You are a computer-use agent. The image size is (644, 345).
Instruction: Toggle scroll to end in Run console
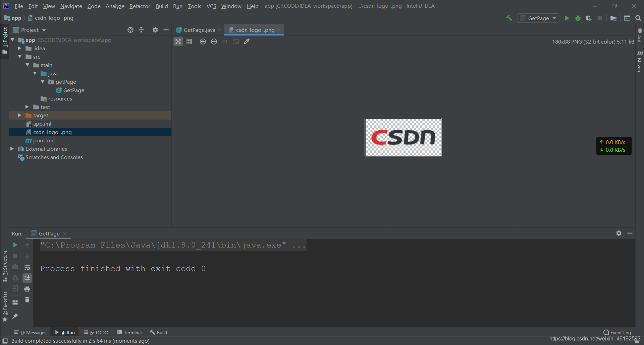[x=27, y=278]
